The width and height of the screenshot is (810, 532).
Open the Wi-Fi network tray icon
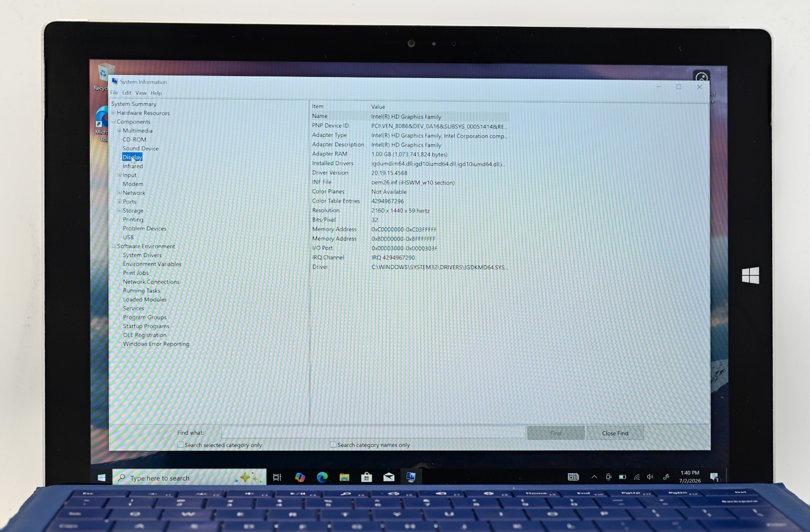click(x=637, y=477)
